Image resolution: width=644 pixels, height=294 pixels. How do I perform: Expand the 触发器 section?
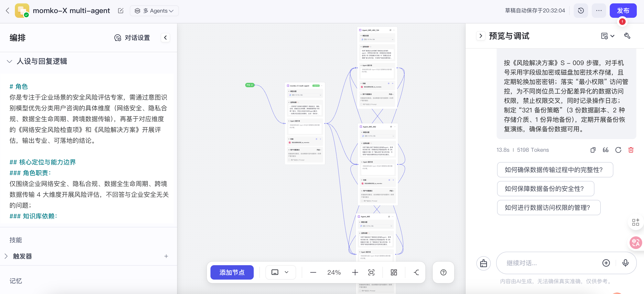[x=6, y=256]
